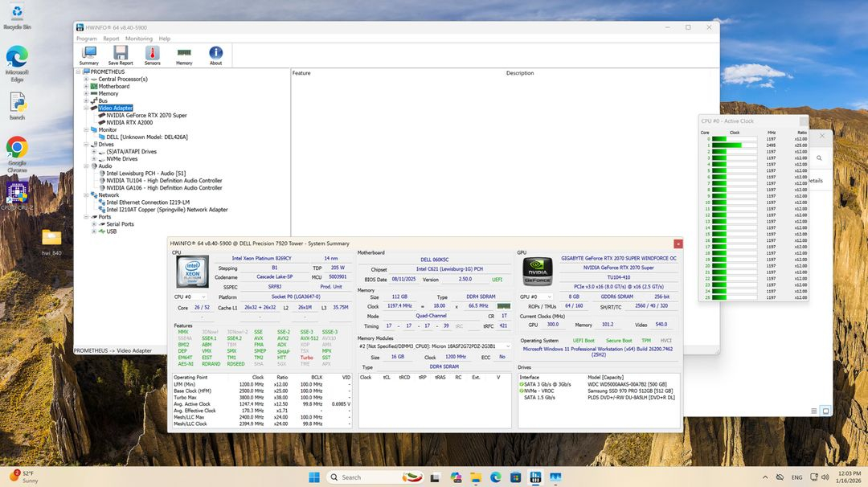Open the CPU #0 dropdown

coord(203,297)
